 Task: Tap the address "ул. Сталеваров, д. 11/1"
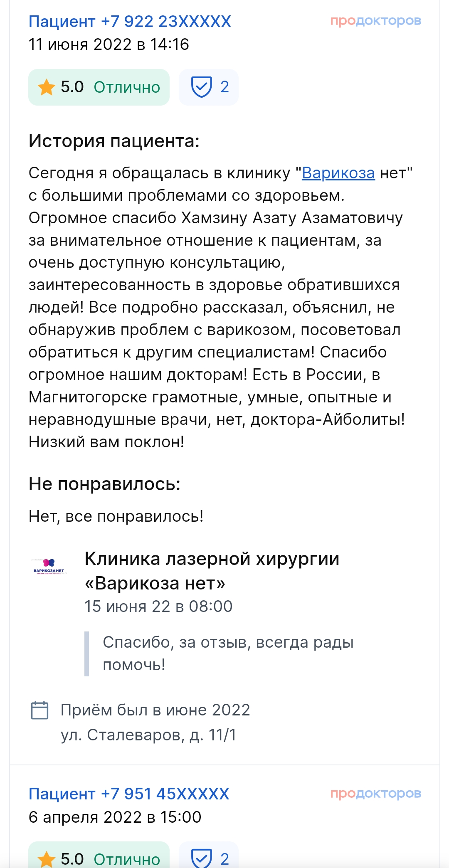pos(148,735)
